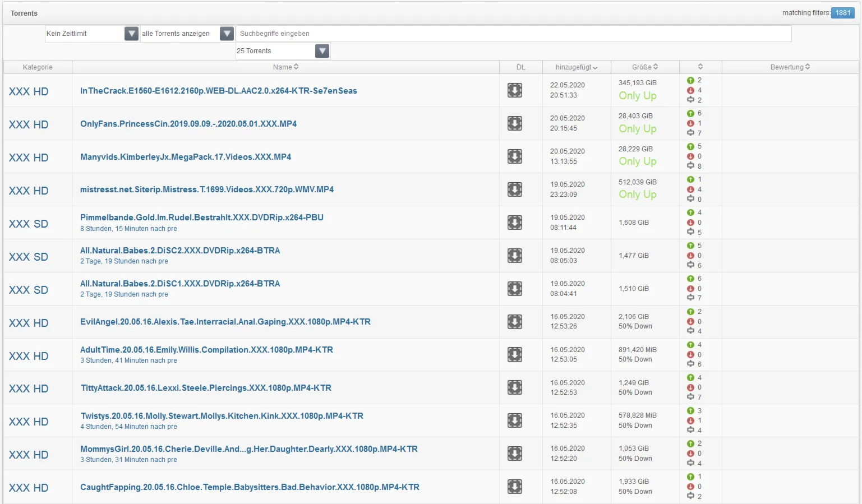
Task: Click download icon for the 28,229 GiB torrent
Action: point(514,156)
